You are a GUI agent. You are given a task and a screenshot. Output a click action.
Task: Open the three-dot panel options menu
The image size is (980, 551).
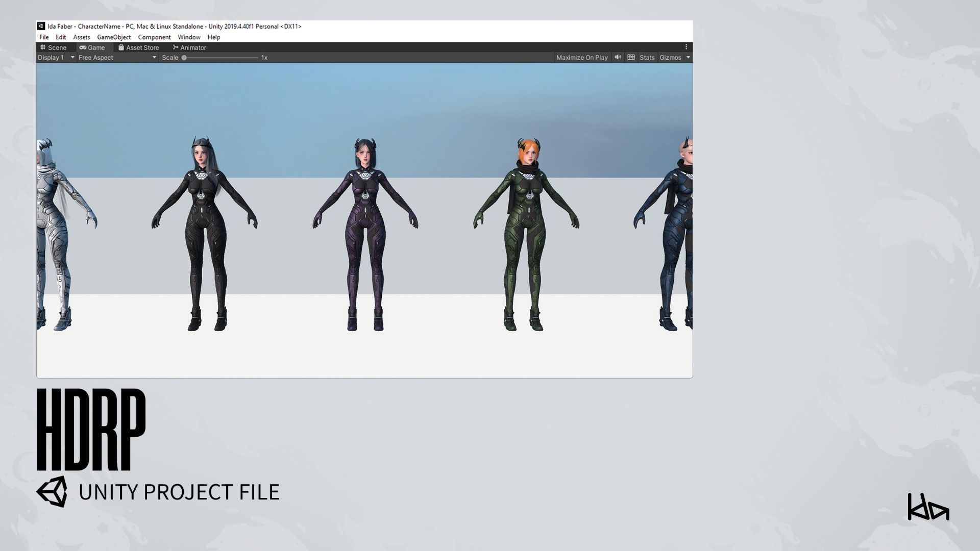click(686, 47)
